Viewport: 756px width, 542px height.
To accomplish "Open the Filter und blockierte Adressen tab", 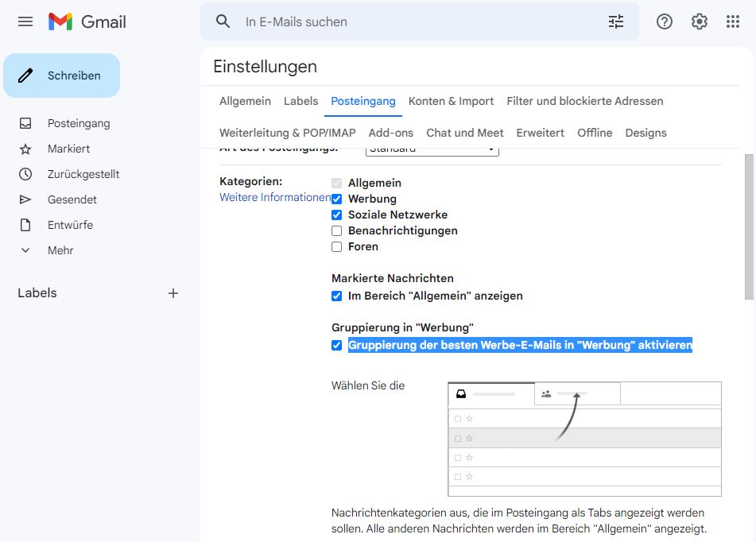I will (584, 101).
